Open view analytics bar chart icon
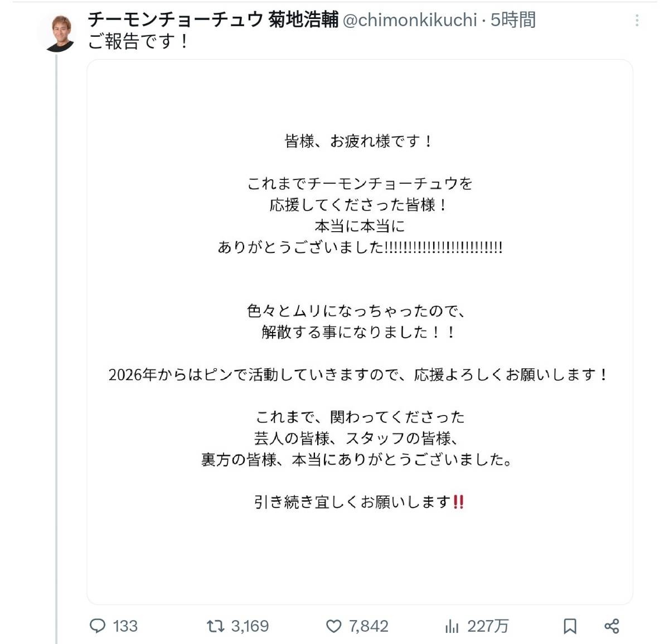This screenshot has width=669, height=644. pyautogui.click(x=452, y=626)
